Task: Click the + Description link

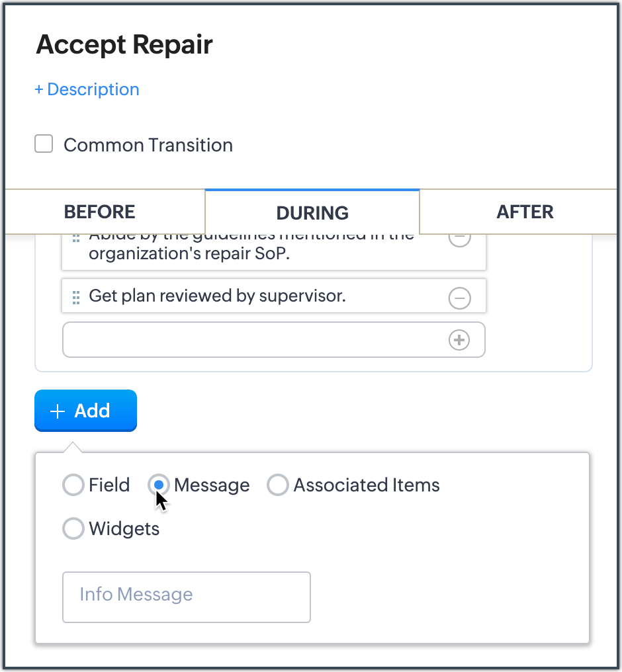Action: pyautogui.click(x=87, y=89)
